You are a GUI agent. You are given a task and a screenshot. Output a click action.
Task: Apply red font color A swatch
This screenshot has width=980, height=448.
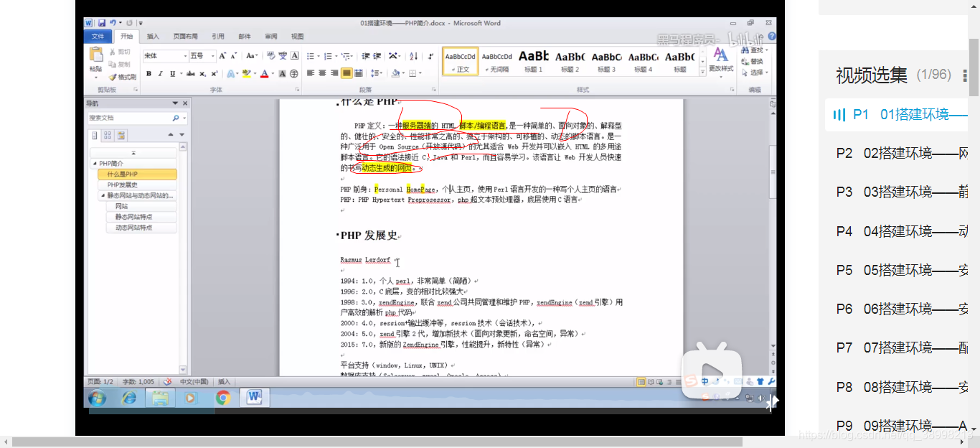(x=264, y=73)
